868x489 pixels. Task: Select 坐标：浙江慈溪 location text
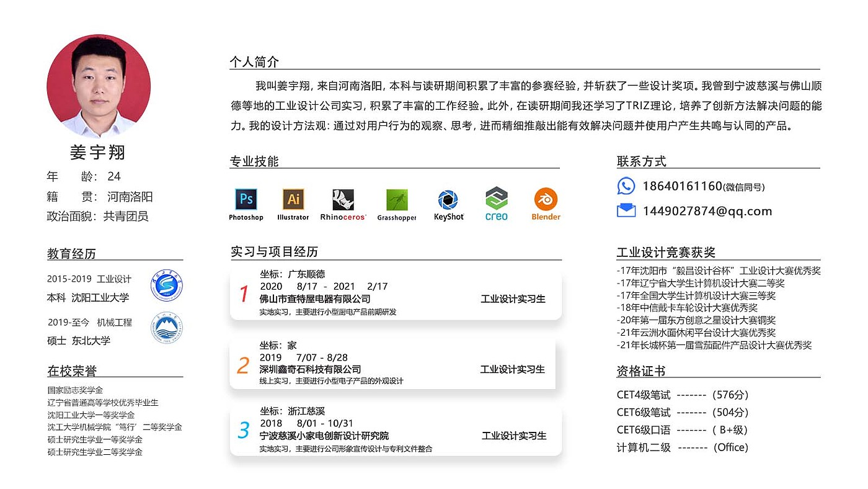tap(292, 411)
